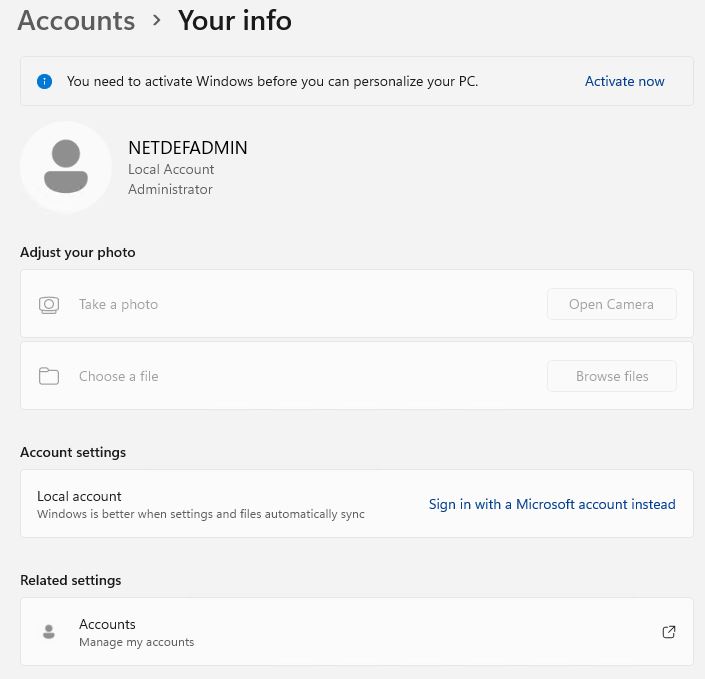
Task: Click the Administrator role label
Action: [170, 190]
